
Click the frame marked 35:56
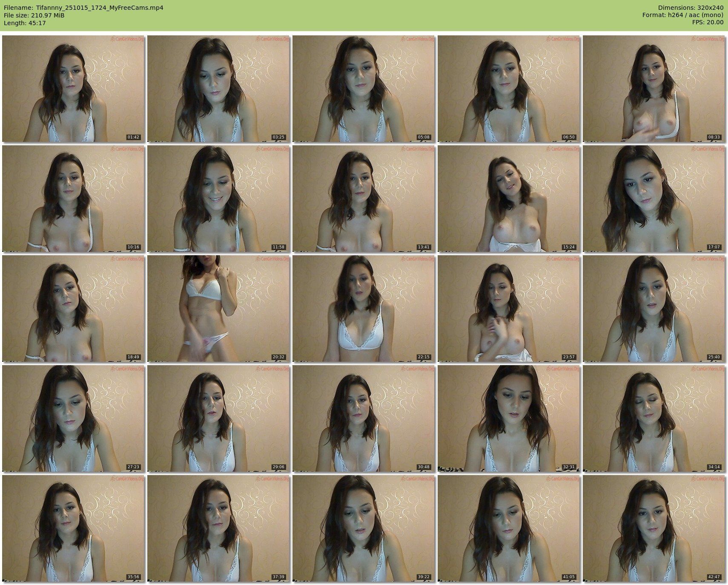coord(73,528)
